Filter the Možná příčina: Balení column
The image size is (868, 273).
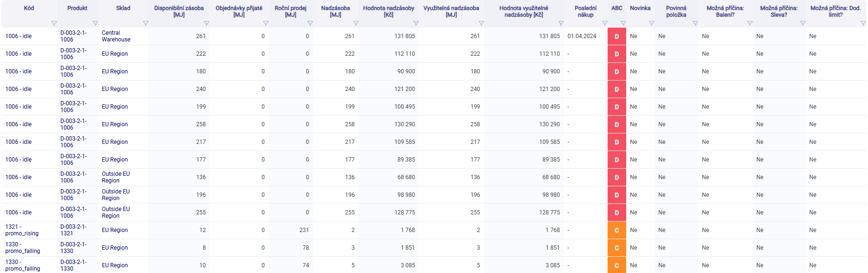pyautogui.click(x=750, y=23)
